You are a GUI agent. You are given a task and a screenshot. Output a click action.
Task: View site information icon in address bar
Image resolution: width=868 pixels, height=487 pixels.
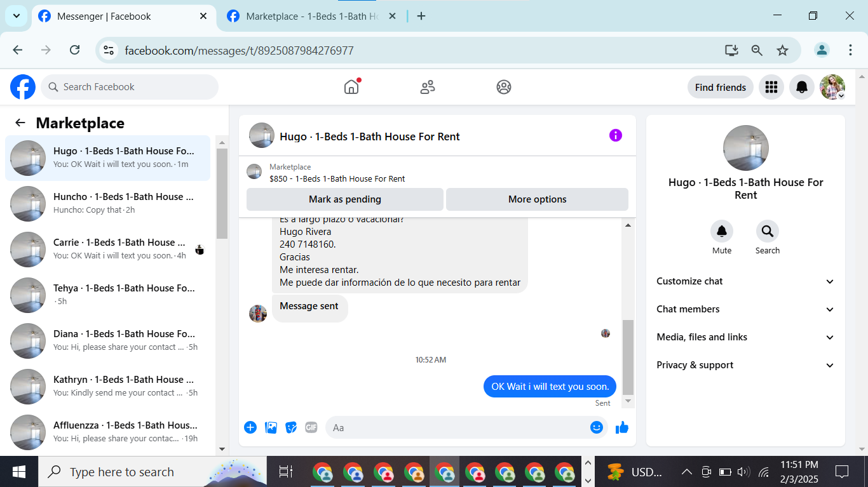tap(109, 50)
